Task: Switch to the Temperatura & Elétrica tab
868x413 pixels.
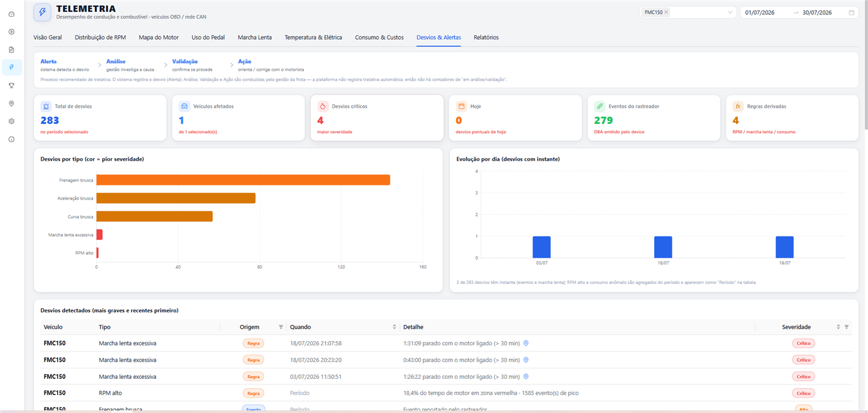Action: (313, 37)
